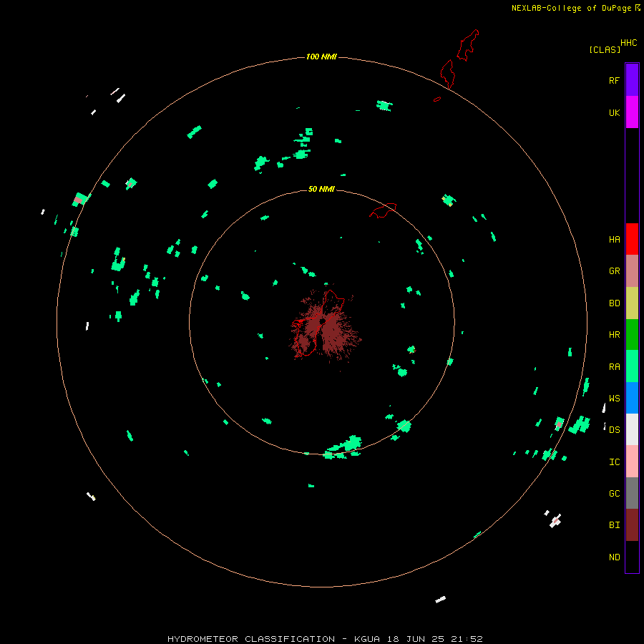Click the large red island outlines beyond 100 NMI ring
The width and height of the screenshot is (644, 644).
(x=459, y=59)
